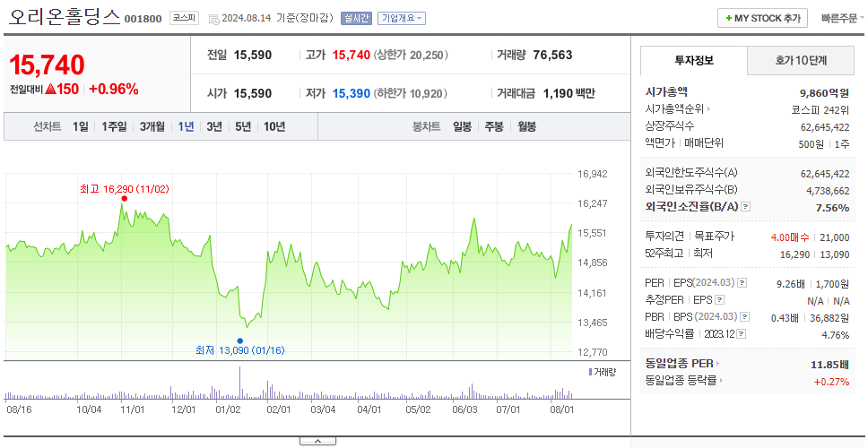Click the 시가 15,590 value
This screenshot has height=448, width=868.
point(253,93)
